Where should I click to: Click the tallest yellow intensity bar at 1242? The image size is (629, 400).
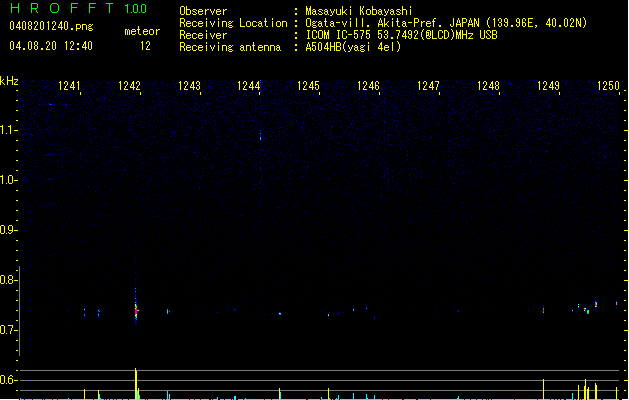[x=136, y=384]
